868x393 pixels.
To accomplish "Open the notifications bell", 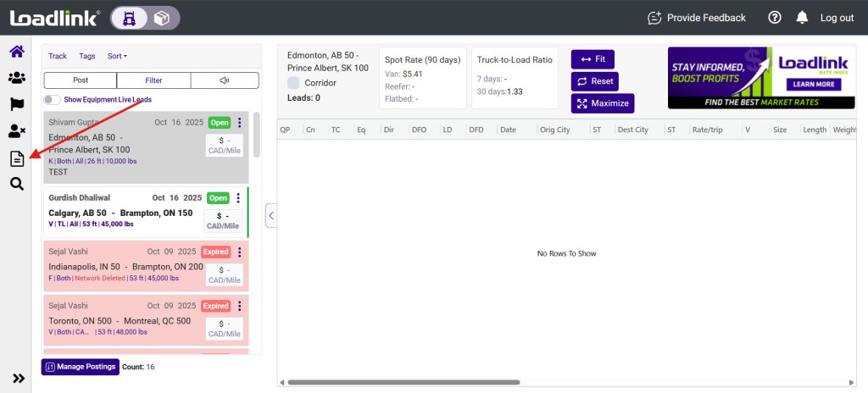I will 801,18.
